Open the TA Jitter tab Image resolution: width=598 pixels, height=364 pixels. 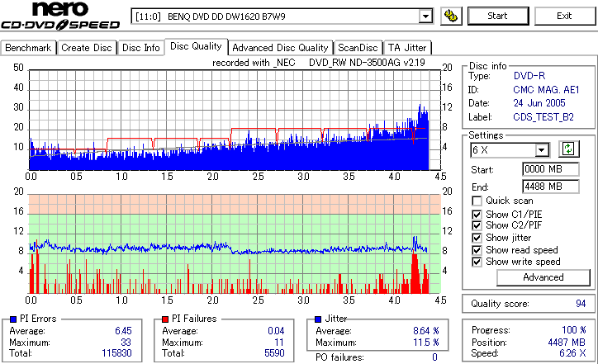tap(407, 48)
